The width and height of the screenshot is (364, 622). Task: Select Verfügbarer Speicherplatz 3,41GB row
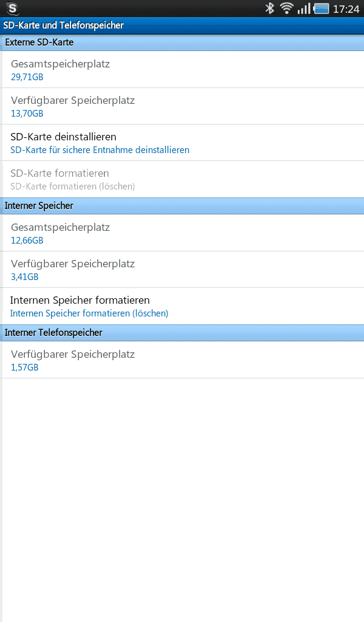182,270
